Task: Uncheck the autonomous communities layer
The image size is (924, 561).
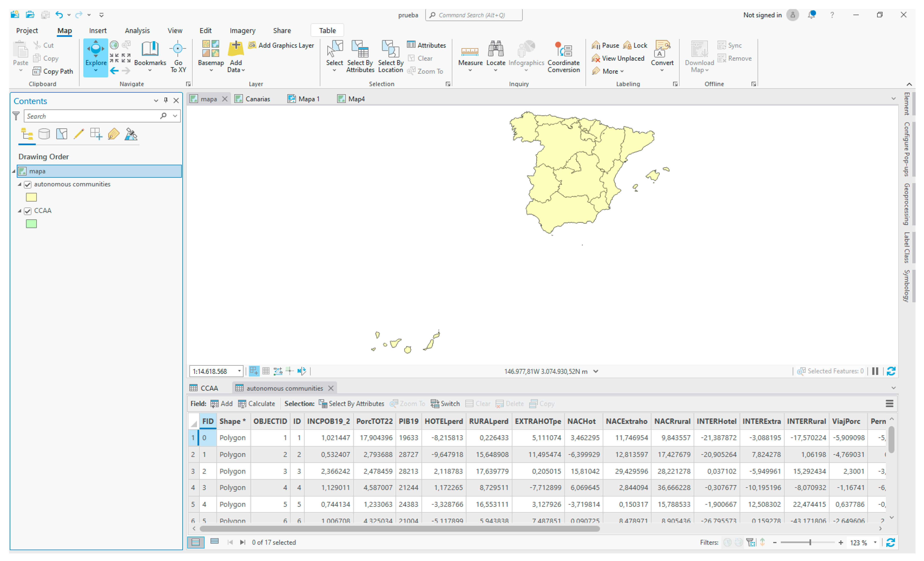Action: [28, 185]
